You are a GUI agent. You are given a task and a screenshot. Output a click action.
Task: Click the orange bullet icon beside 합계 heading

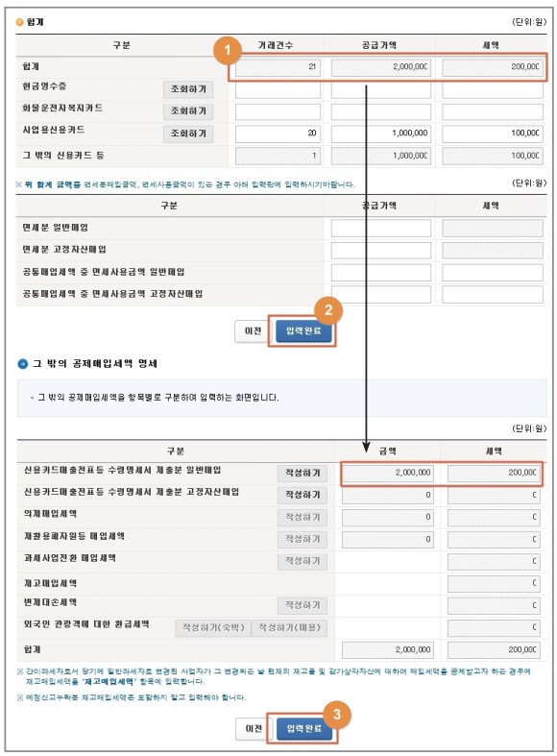tap(19, 22)
